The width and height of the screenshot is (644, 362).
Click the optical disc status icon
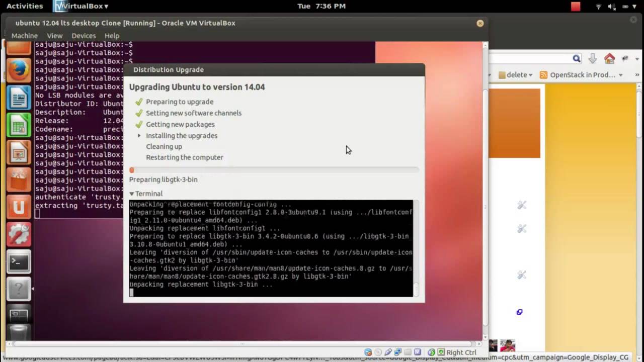tap(378, 352)
